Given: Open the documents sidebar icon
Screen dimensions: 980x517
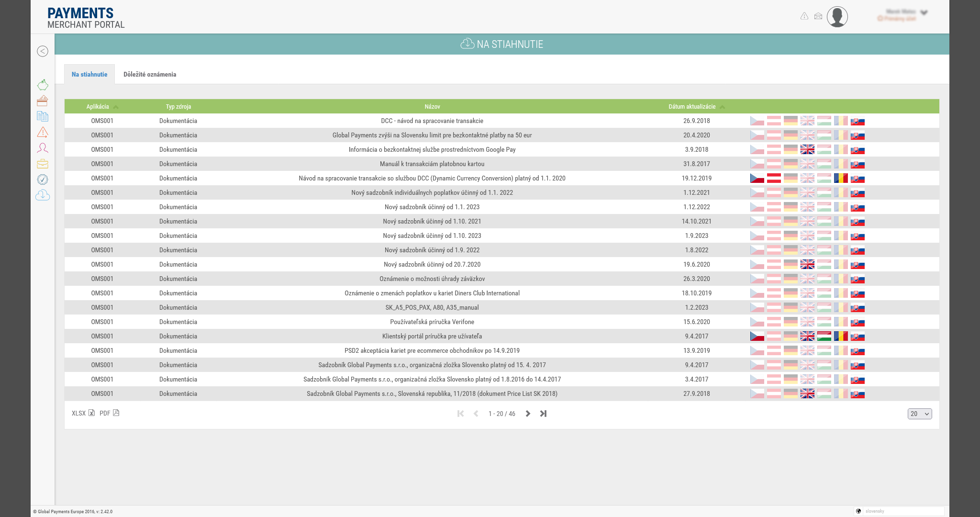Looking at the screenshot, I should [43, 116].
